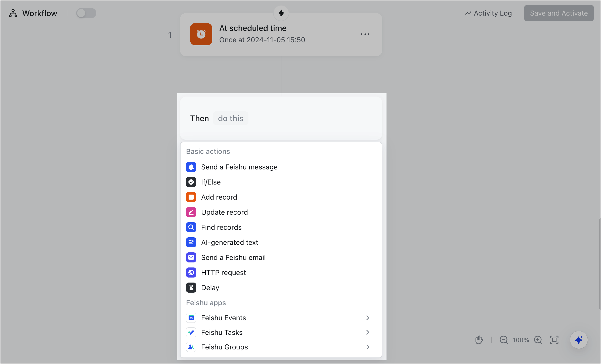The height and width of the screenshot is (364, 601).
Task: Select the Send a Feishu message action
Action: 239,167
